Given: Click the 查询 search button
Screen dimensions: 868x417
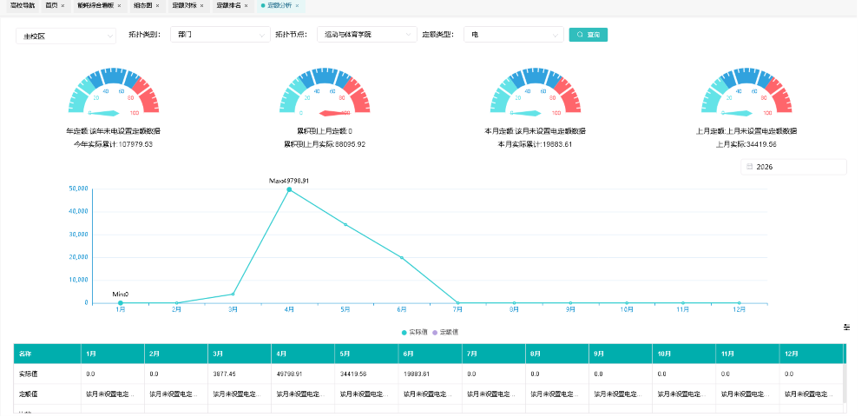Looking at the screenshot, I should pos(589,35).
